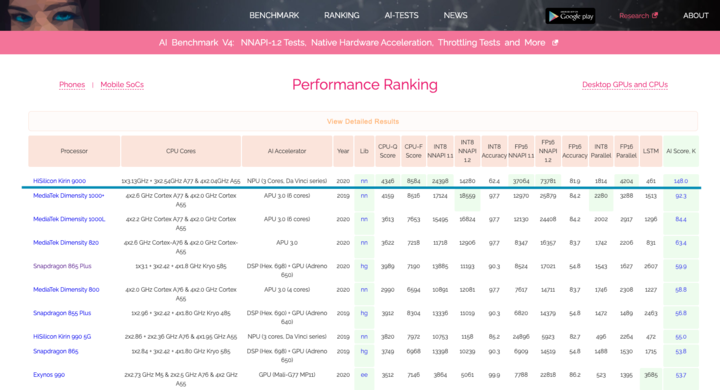The height and width of the screenshot is (390, 720).
Task: Open the Snapdragon 865 Plus link
Action: [x=62, y=266]
